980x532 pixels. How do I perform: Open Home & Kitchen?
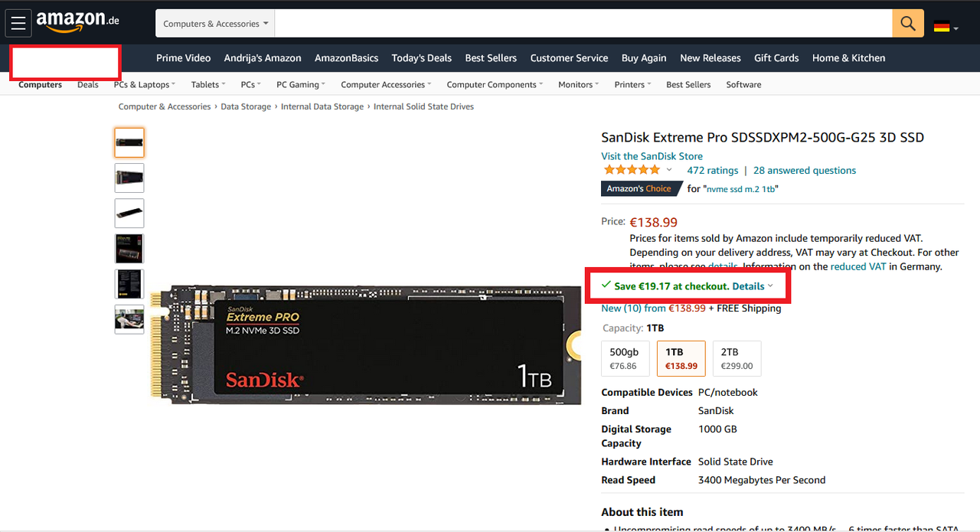(848, 58)
